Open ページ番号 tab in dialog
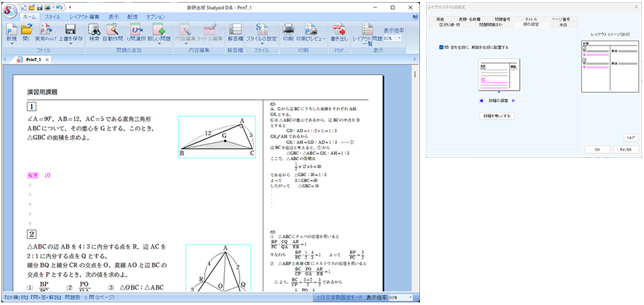 click(x=560, y=19)
